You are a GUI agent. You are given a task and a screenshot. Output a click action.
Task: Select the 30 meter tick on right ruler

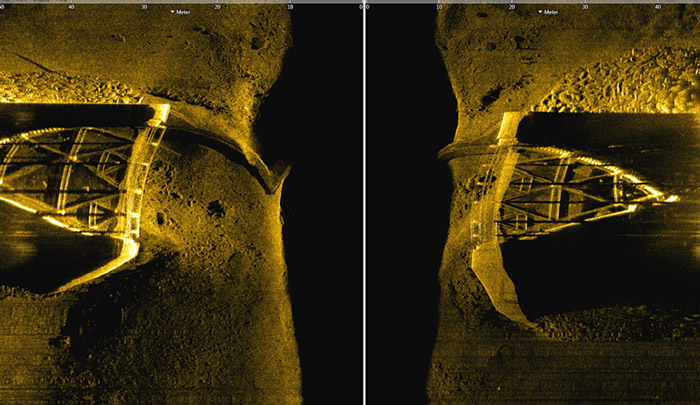coord(584,5)
